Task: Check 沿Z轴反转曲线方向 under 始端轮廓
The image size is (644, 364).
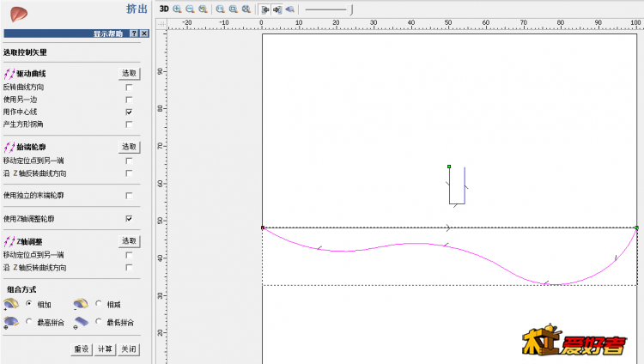Action: 129,173
